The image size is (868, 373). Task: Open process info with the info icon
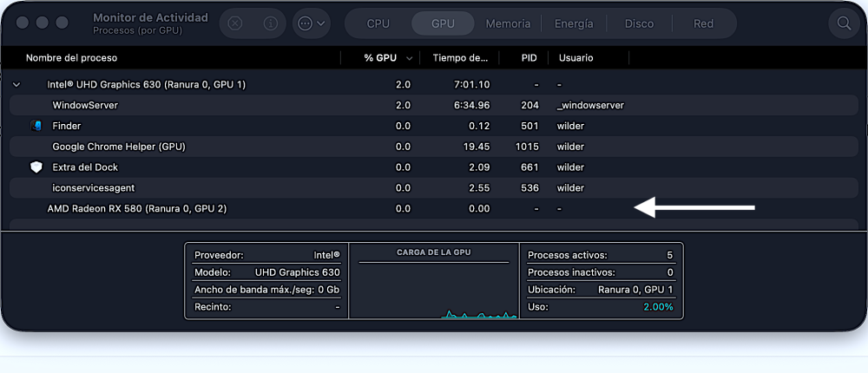click(270, 23)
